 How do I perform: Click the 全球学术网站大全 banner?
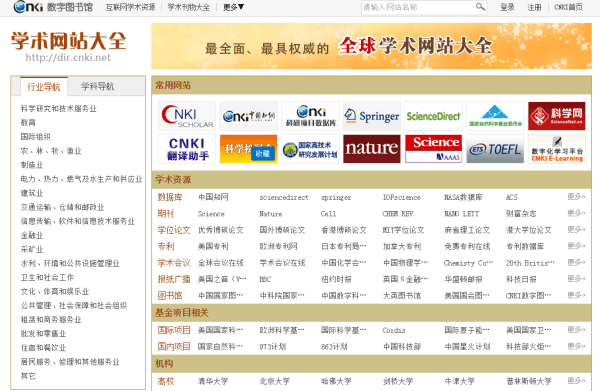[x=371, y=46]
